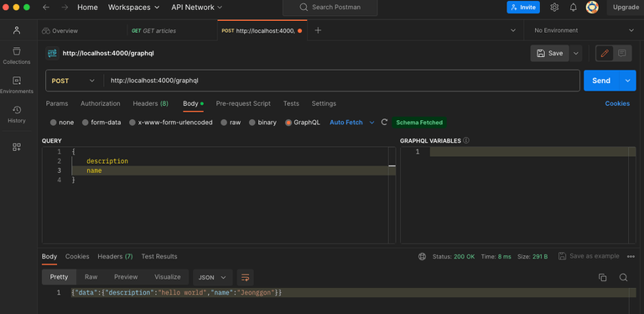Switch response view to Preview

click(x=126, y=277)
